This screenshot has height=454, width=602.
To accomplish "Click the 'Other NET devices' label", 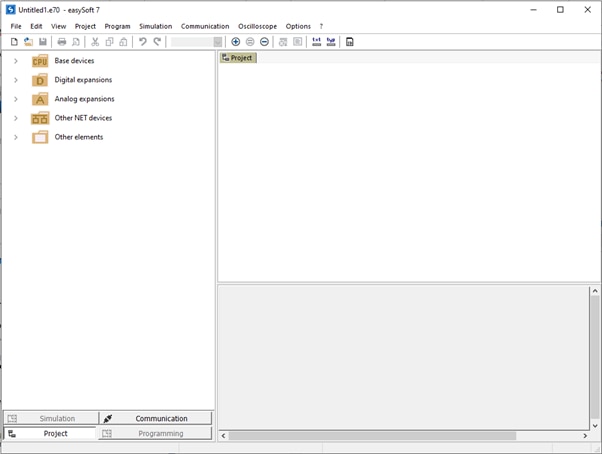I will tap(83, 118).
